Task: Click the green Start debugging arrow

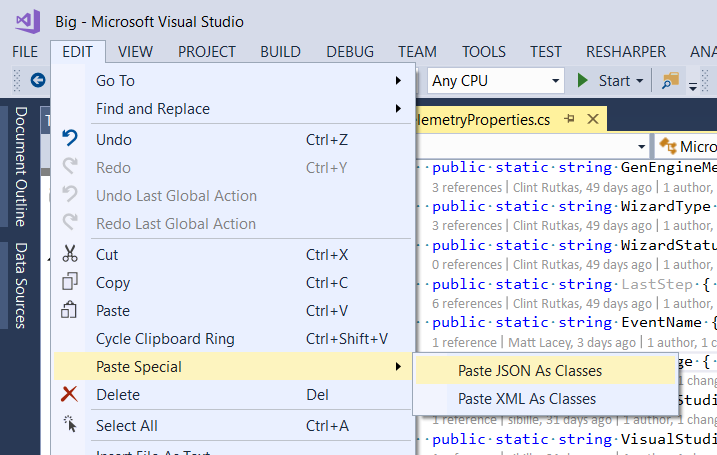Action: [584, 81]
